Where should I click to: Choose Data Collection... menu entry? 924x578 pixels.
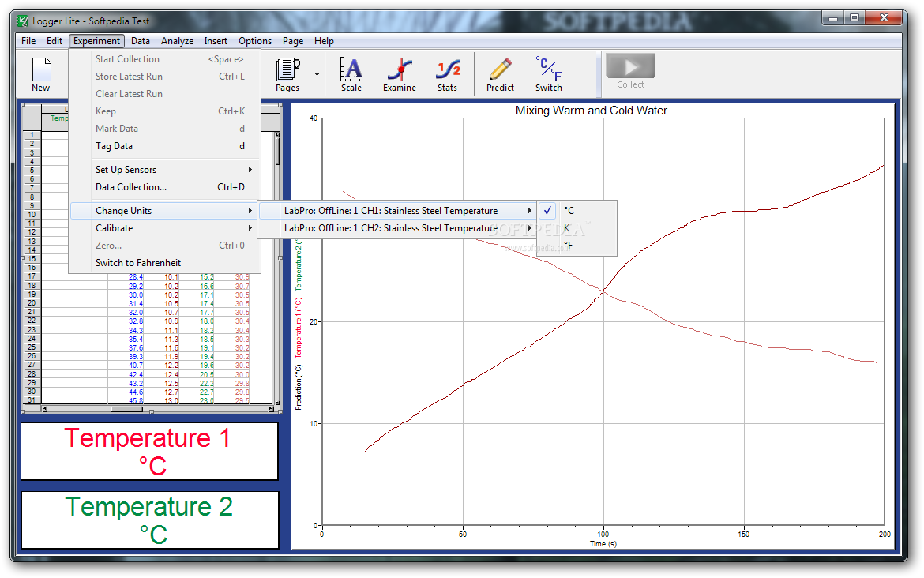(164, 187)
